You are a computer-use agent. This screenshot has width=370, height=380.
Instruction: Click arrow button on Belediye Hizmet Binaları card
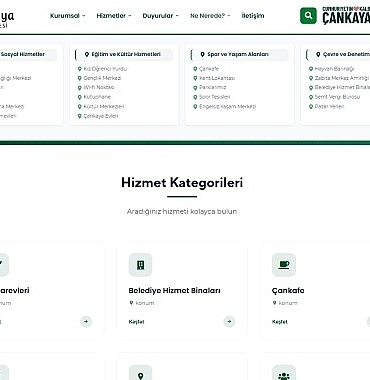click(x=229, y=322)
